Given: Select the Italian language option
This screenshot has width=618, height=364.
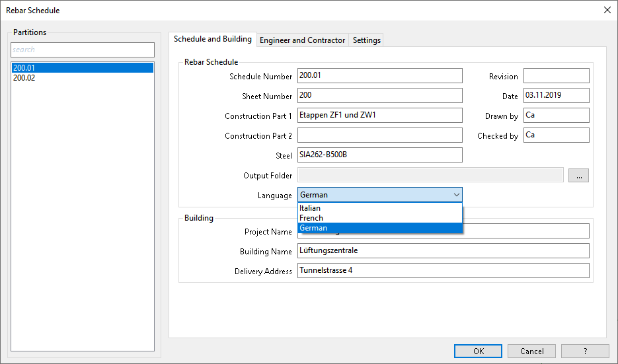Looking at the screenshot, I should click(x=380, y=208).
